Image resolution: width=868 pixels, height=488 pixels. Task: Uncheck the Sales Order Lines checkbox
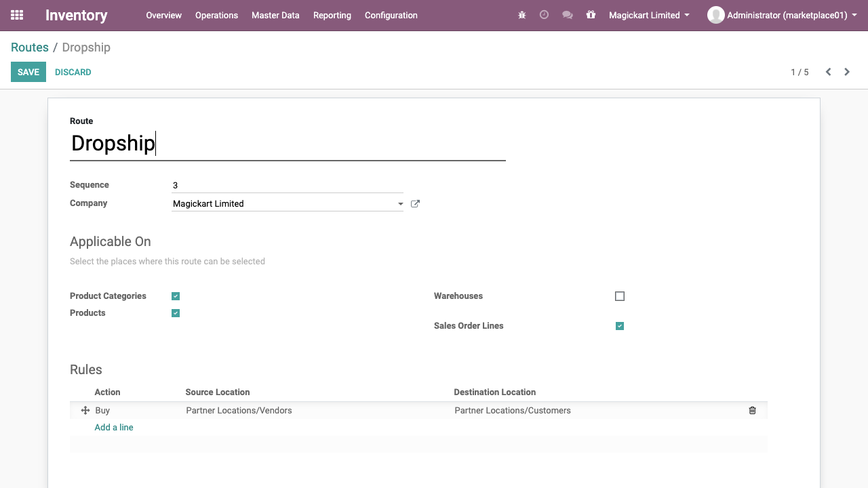point(619,326)
